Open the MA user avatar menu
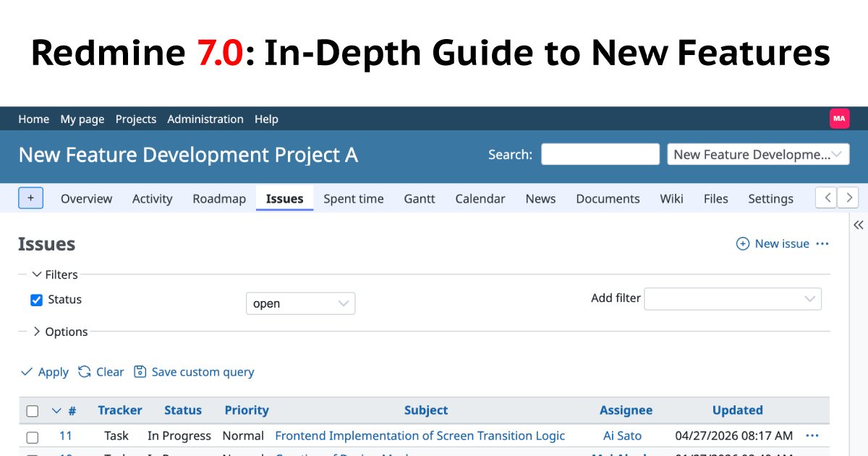 click(x=839, y=119)
